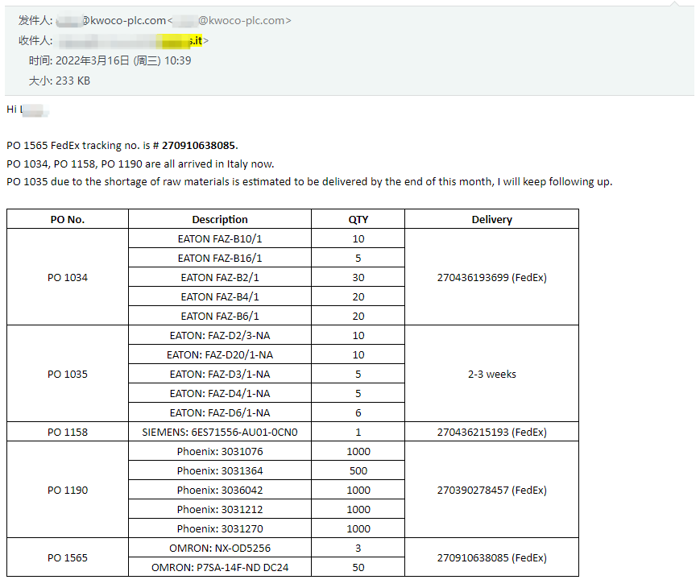Click delivery cell 270390278457 (FedEx)
This screenshot has height=588, width=700.
(491, 491)
